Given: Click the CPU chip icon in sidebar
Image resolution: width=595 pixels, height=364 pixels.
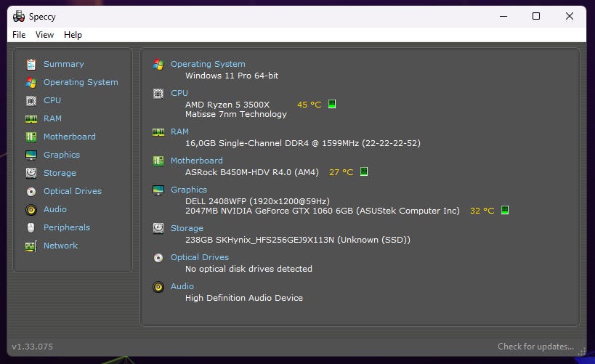Looking at the screenshot, I should 31,100.
